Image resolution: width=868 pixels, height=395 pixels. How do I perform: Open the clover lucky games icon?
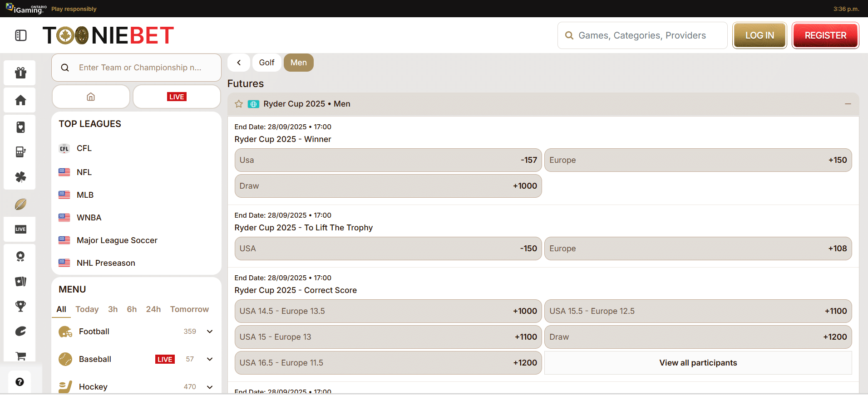tap(20, 177)
